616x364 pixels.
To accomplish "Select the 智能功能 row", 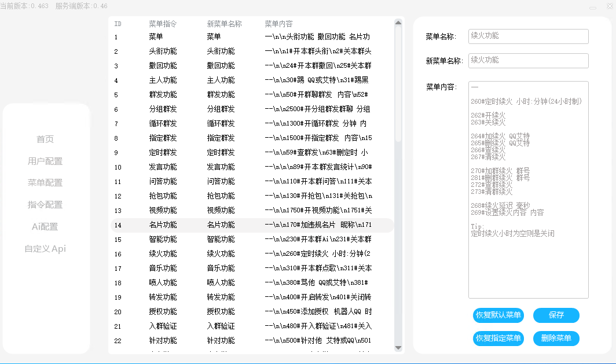I will 252,240.
